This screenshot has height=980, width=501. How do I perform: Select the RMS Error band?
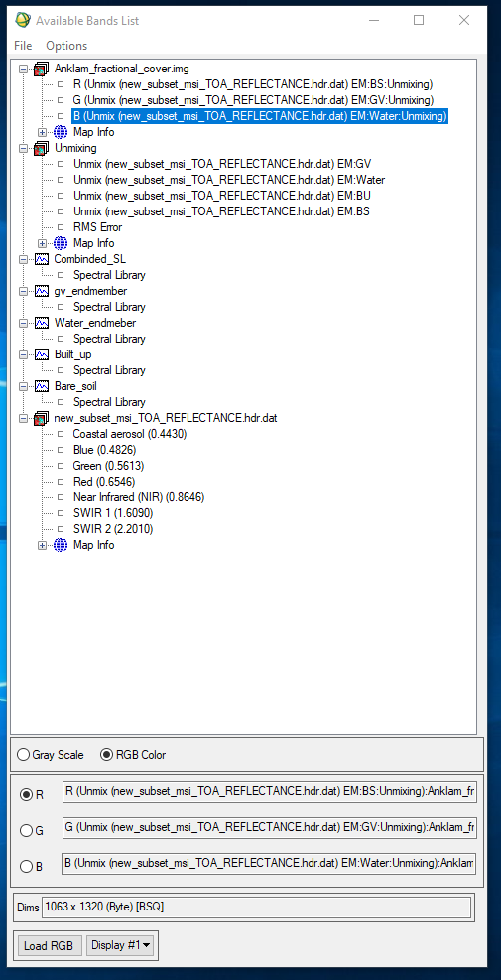click(x=97, y=227)
